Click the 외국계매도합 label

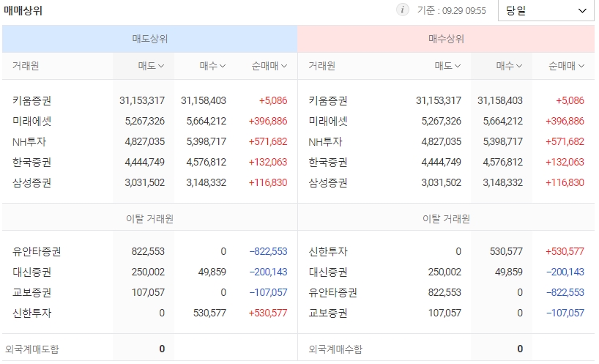tap(32, 349)
